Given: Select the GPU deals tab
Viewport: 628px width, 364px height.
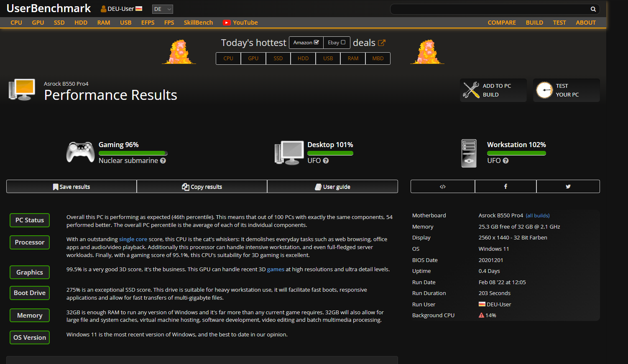Looking at the screenshot, I should [x=253, y=59].
